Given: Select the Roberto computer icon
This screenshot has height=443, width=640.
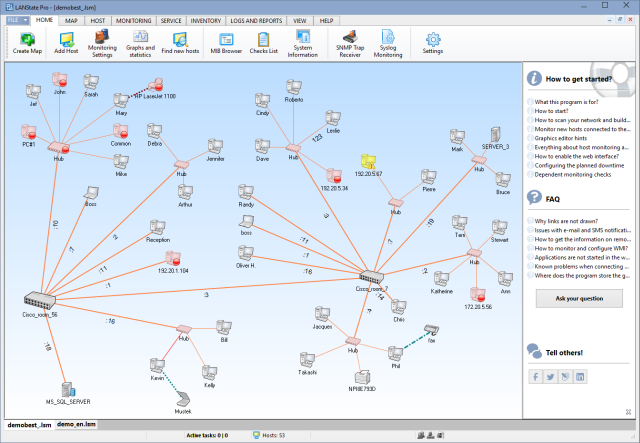Looking at the screenshot, I should [x=294, y=87].
